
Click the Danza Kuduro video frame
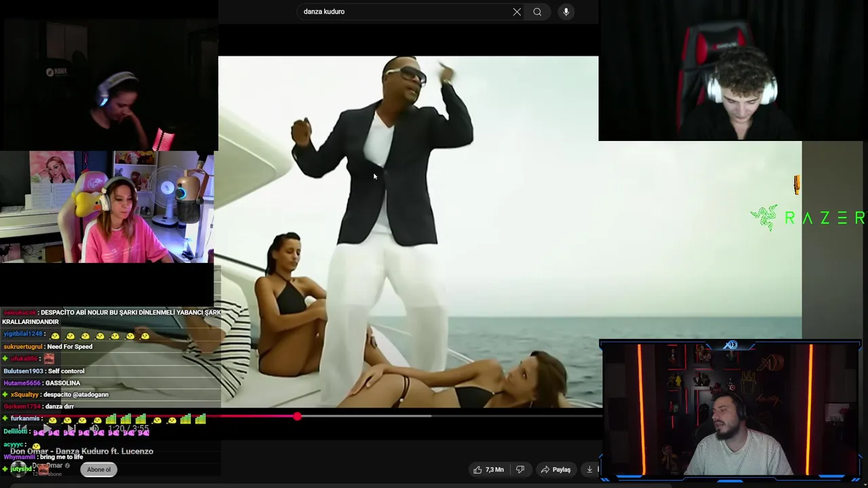(408, 230)
